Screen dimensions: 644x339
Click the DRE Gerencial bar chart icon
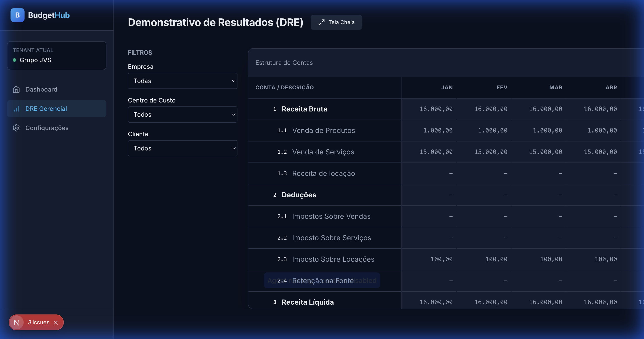pyautogui.click(x=16, y=109)
